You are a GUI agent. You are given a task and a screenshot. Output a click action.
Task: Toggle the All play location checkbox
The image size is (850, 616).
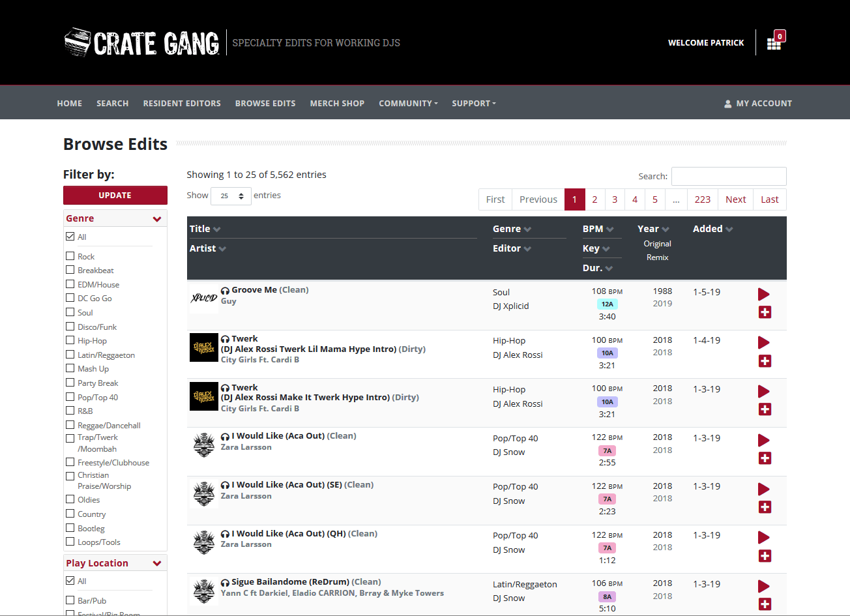pyautogui.click(x=70, y=581)
